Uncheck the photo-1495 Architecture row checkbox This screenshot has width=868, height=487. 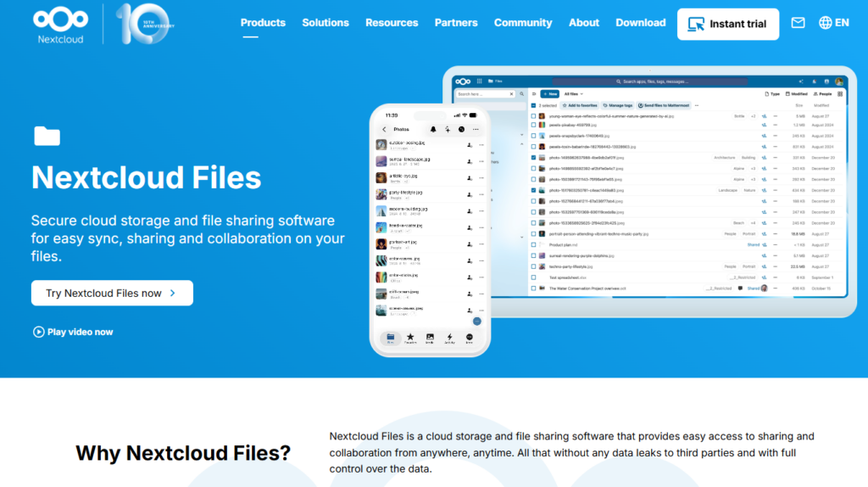pyautogui.click(x=534, y=158)
